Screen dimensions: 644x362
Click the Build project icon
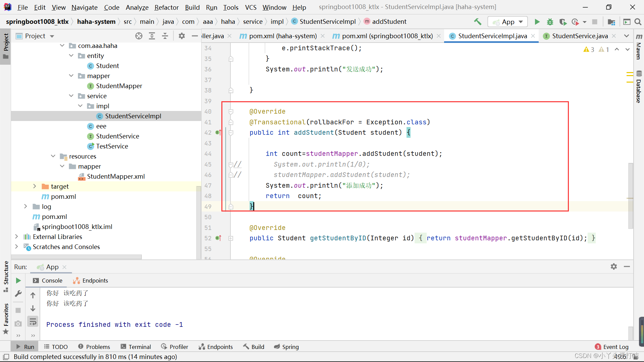pyautogui.click(x=477, y=21)
